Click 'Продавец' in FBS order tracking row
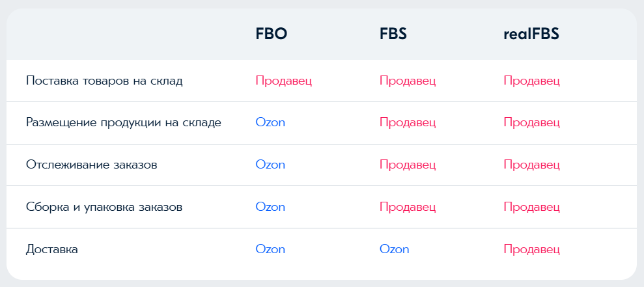Image resolution: width=644 pixels, height=287 pixels. (408, 165)
